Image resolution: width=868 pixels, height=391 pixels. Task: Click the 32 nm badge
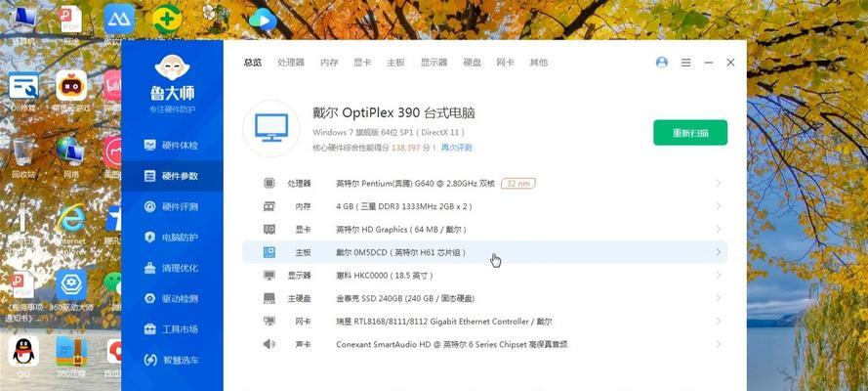[x=518, y=184]
